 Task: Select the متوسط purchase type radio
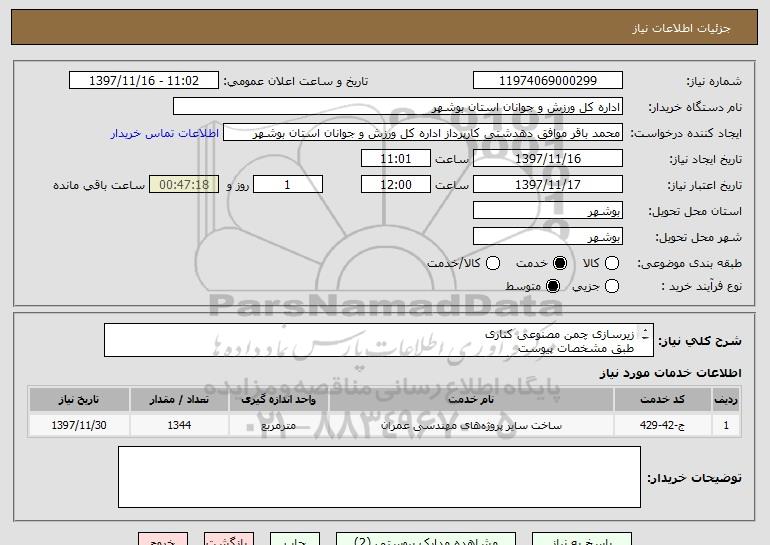click(x=553, y=286)
